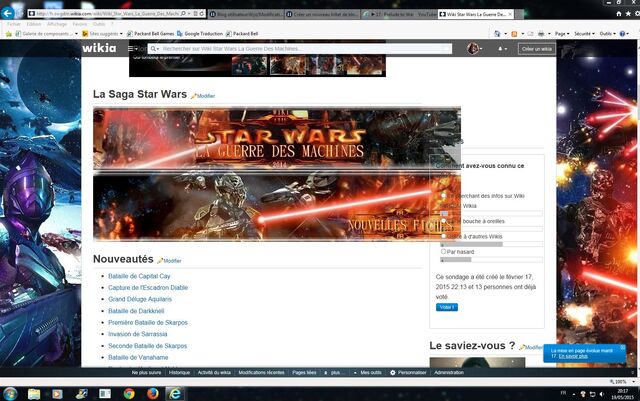Expand the Page dropdown in command bar
The image size is (640, 401).
(562, 33)
